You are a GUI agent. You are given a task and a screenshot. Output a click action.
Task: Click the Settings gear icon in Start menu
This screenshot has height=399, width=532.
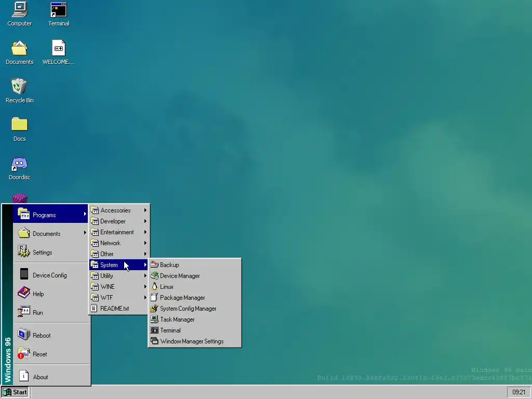[x=24, y=251]
